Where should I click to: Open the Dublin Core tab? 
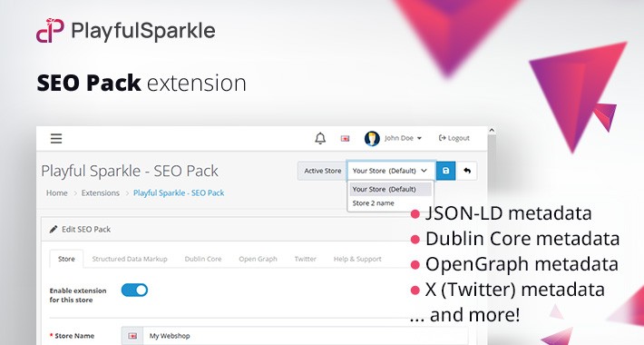point(203,259)
